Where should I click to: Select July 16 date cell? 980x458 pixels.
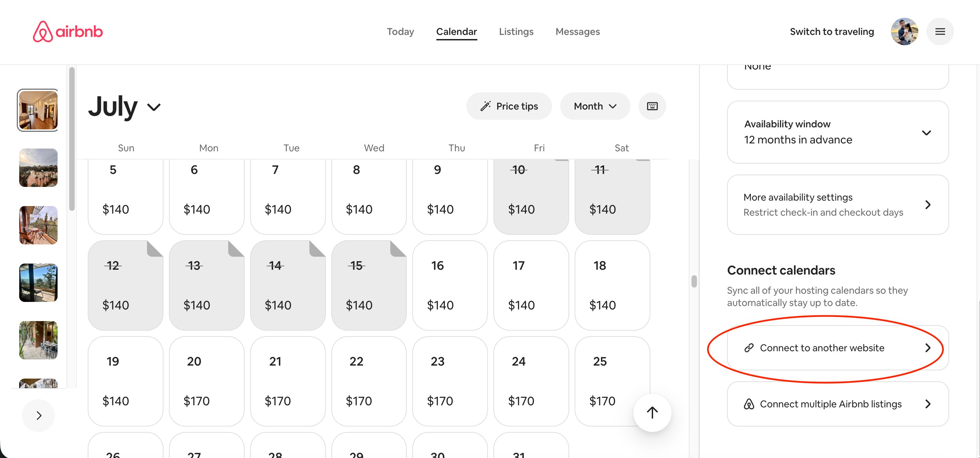point(450,285)
